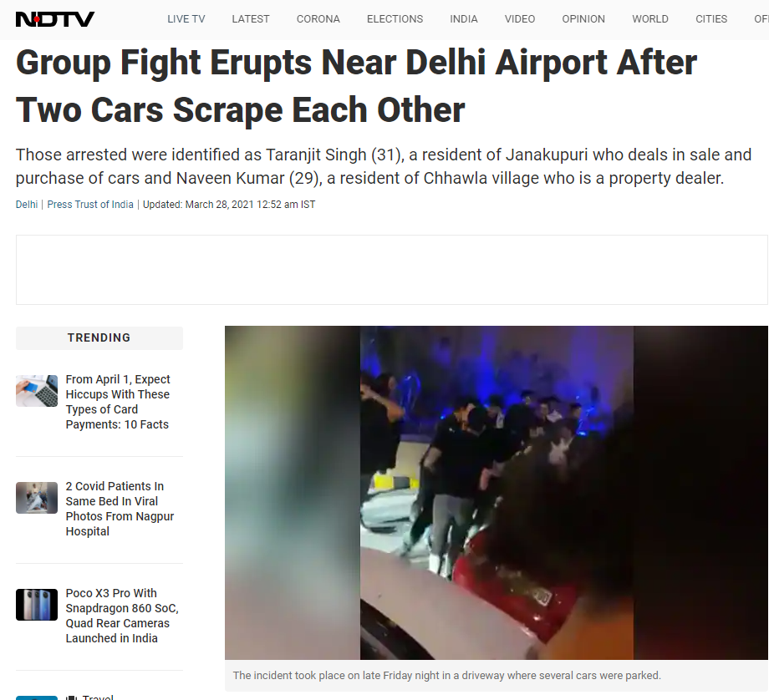Open the VIDEO section
The width and height of the screenshot is (769, 700).
(x=520, y=19)
